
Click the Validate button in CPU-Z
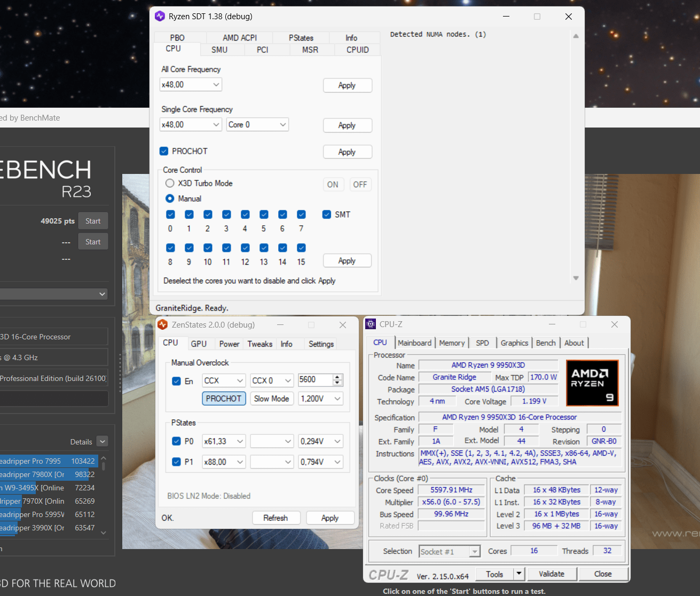coord(552,574)
